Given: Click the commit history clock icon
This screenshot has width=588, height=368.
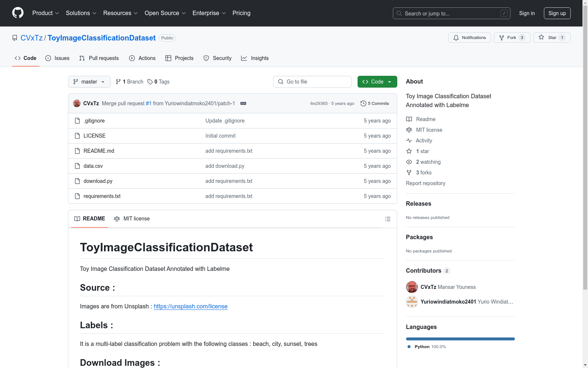Looking at the screenshot, I should click(x=363, y=103).
